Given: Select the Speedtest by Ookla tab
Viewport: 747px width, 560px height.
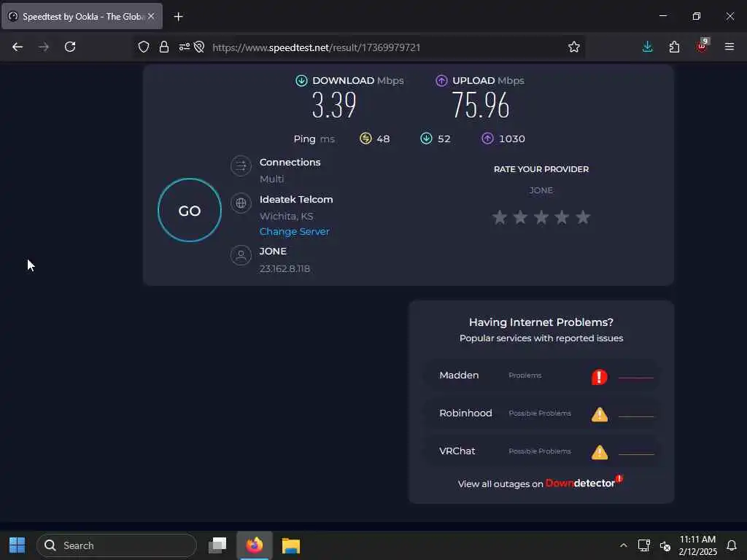Looking at the screenshot, I should [82, 16].
